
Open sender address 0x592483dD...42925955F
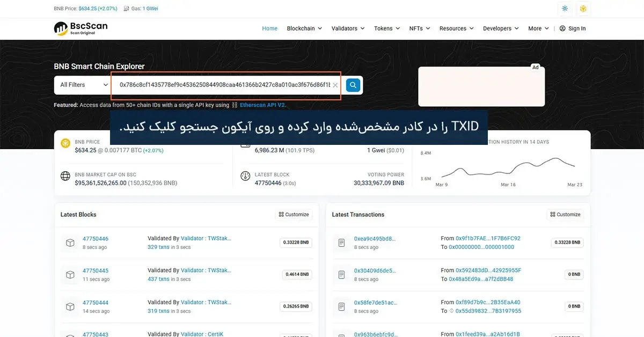pos(488,270)
